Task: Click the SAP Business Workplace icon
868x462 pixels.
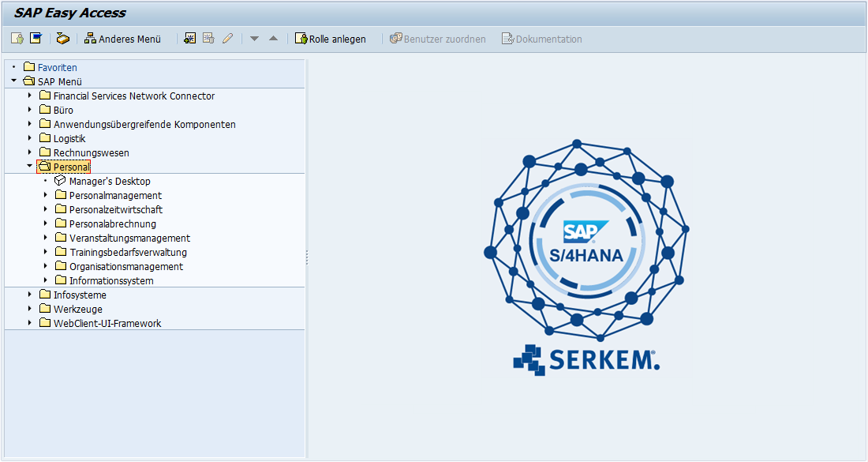Action: 62,39
